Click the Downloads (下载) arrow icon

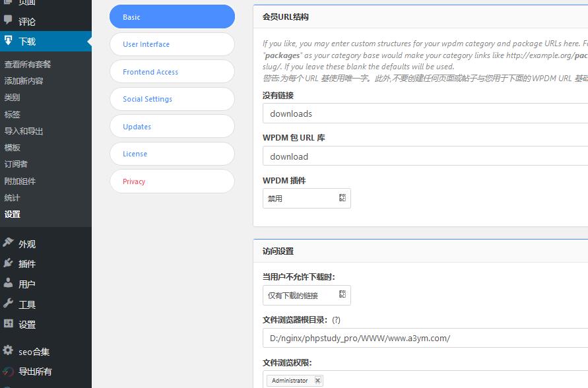point(9,40)
